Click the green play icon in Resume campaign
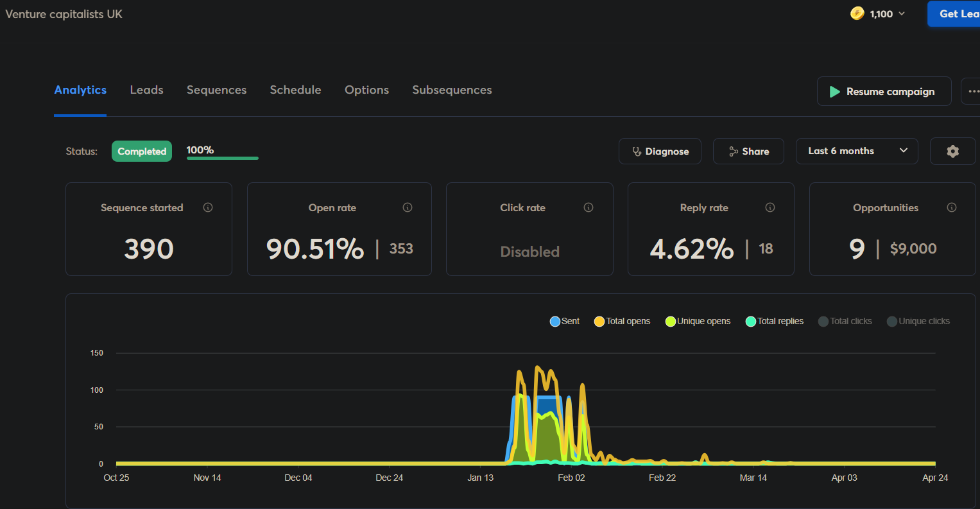The height and width of the screenshot is (509, 980). point(834,92)
